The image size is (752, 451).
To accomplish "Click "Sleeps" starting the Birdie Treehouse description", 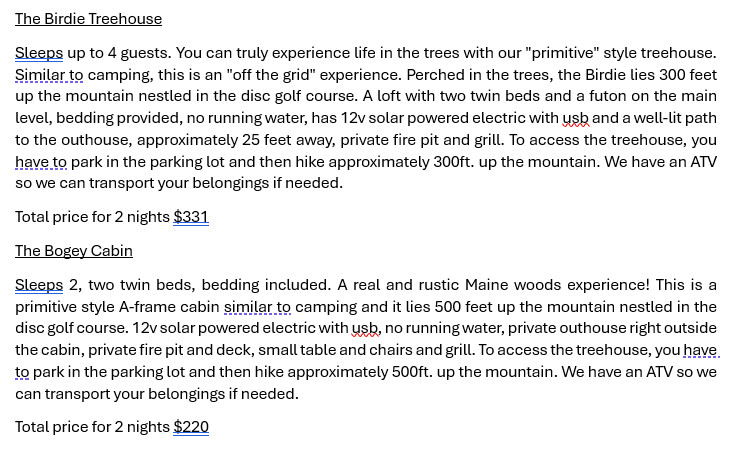I will [x=39, y=52].
